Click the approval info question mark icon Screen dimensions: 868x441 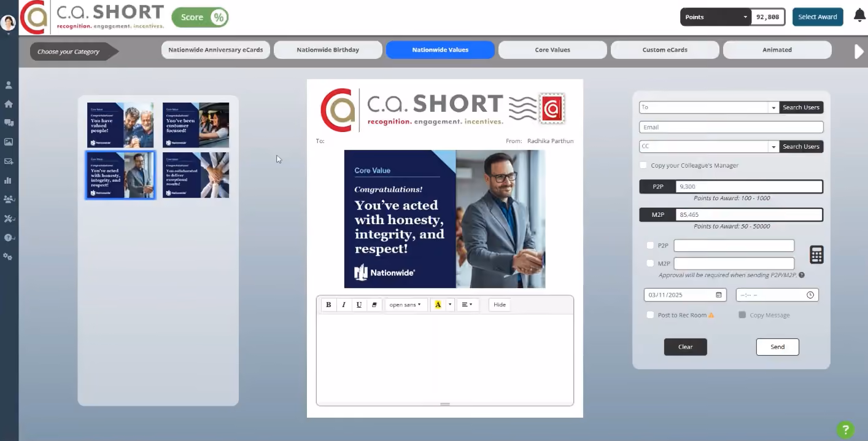(802, 275)
